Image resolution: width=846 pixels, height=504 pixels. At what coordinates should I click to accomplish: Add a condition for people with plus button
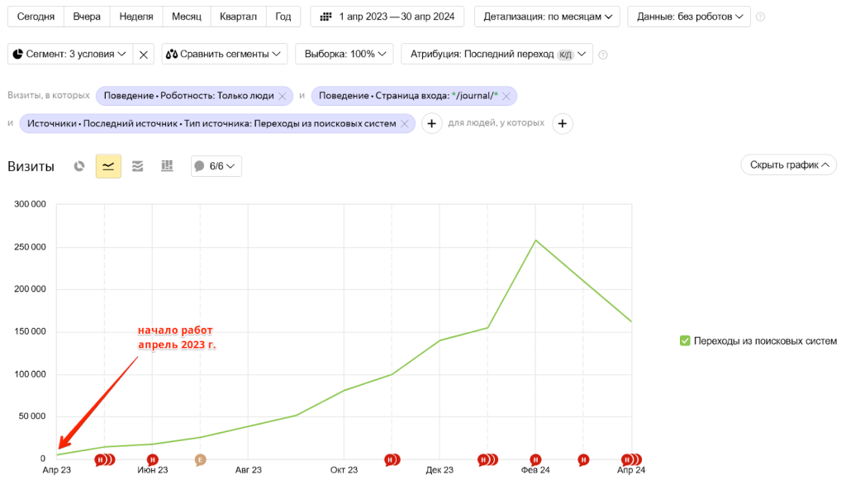click(562, 124)
